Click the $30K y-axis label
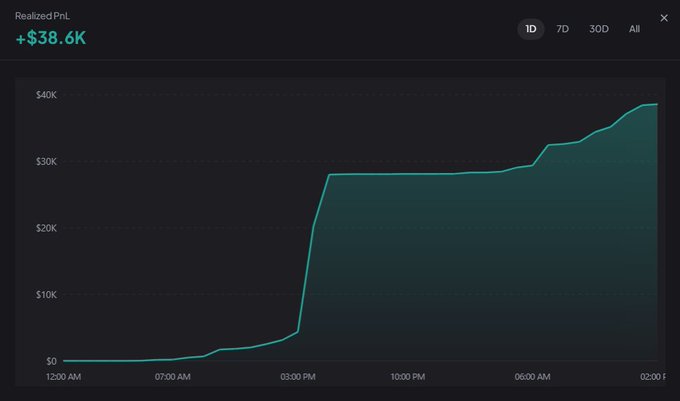The image size is (680, 401). pyautogui.click(x=46, y=162)
